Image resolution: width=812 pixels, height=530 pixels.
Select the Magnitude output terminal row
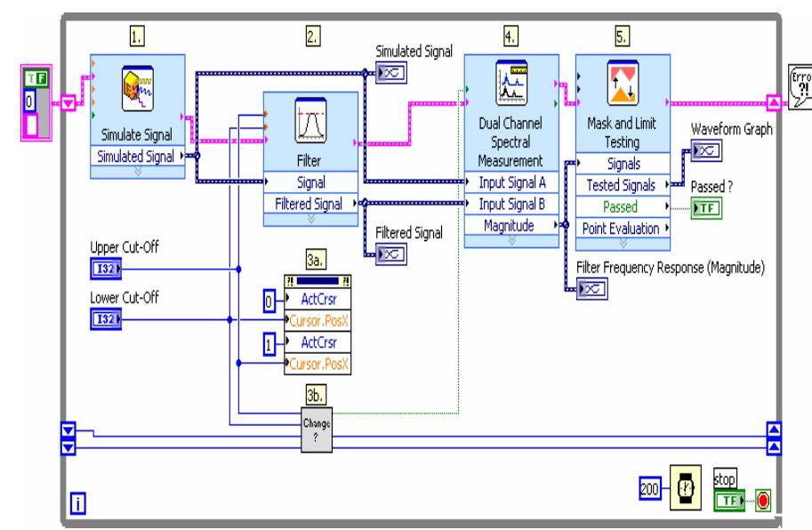[511, 226]
